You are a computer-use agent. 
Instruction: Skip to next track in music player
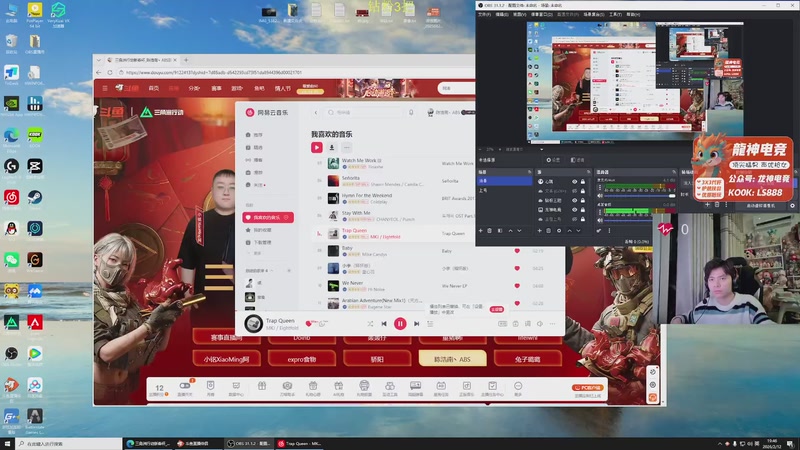(416, 323)
